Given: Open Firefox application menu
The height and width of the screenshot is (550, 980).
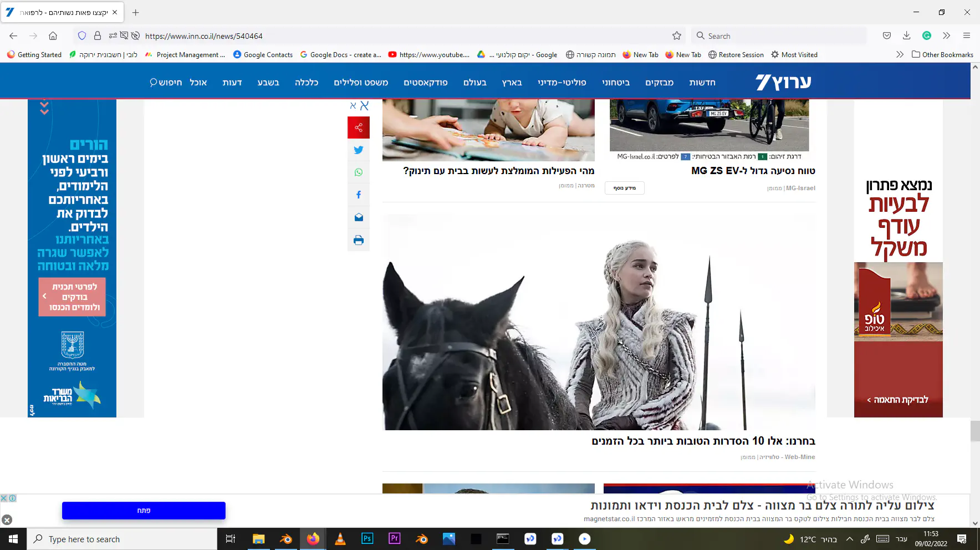Looking at the screenshot, I should tap(967, 36).
